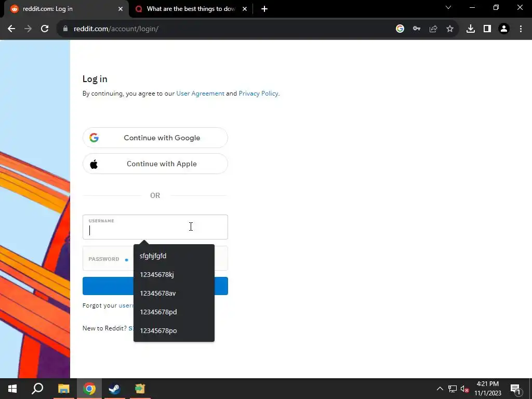Open Steam from the taskbar

114,389
